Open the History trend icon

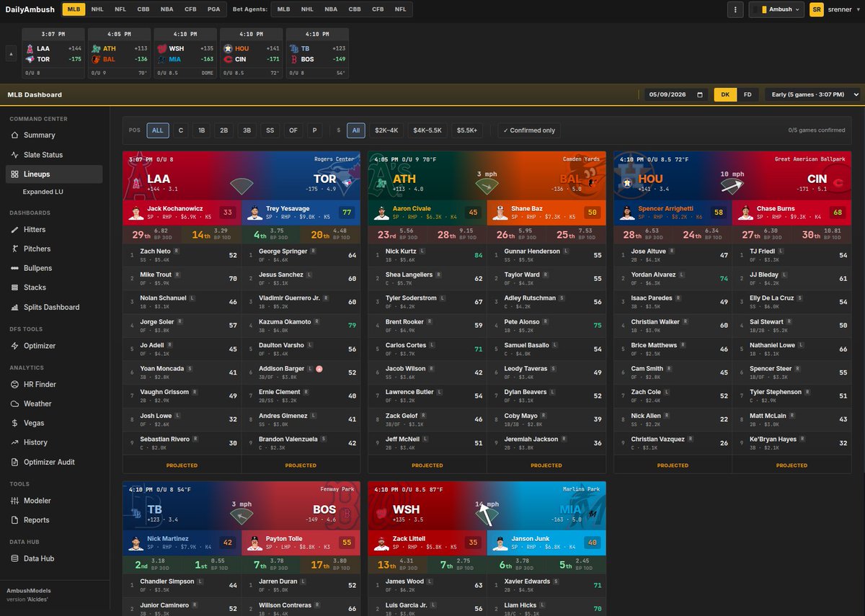15,442
